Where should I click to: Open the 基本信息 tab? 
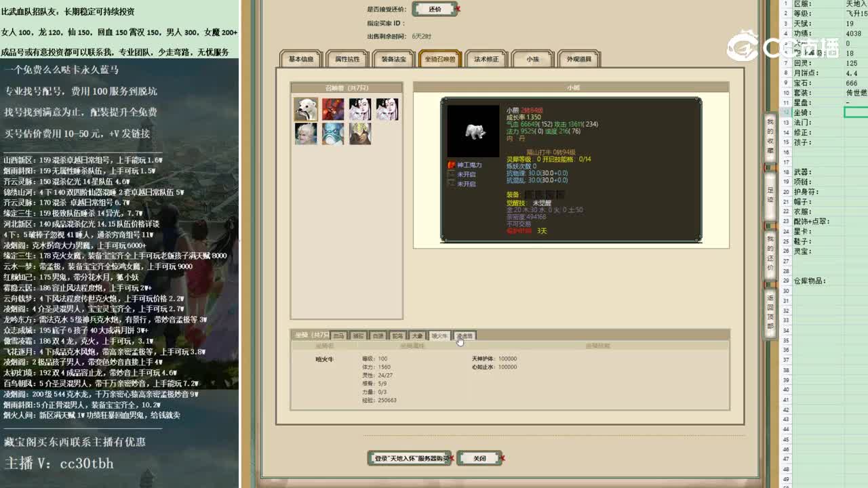pos(301,59)
